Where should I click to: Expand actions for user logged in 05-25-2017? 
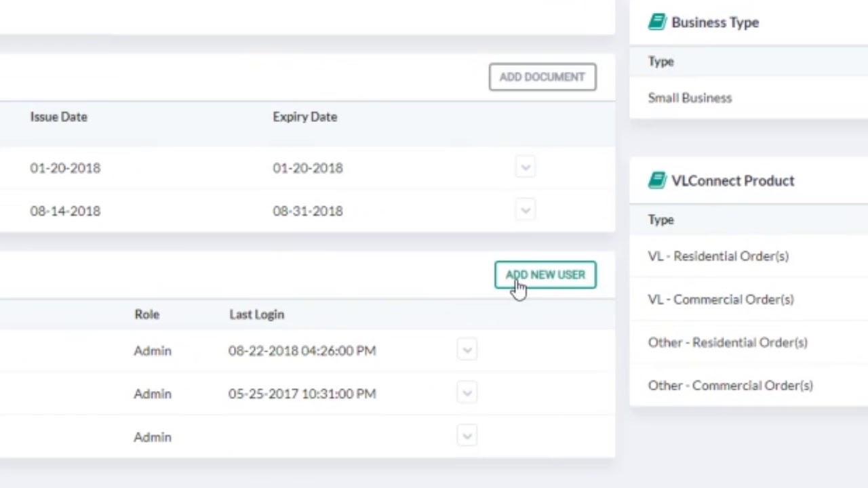[x=467, y=393]
